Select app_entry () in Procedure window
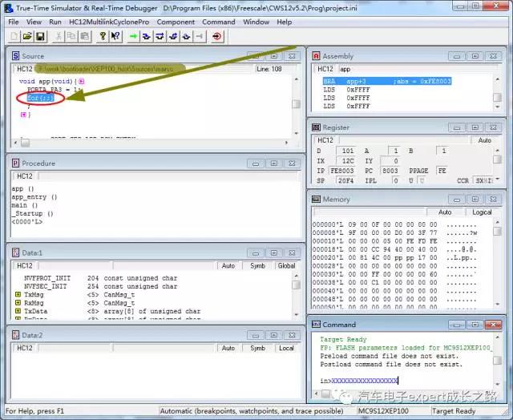 coord(34,197)
